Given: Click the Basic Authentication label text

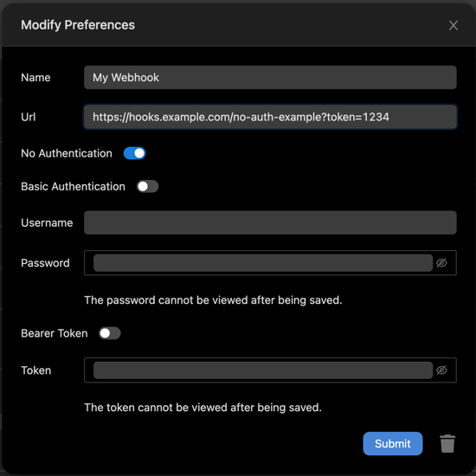Looking at the screenshot, I should click(x=73, y=186).
